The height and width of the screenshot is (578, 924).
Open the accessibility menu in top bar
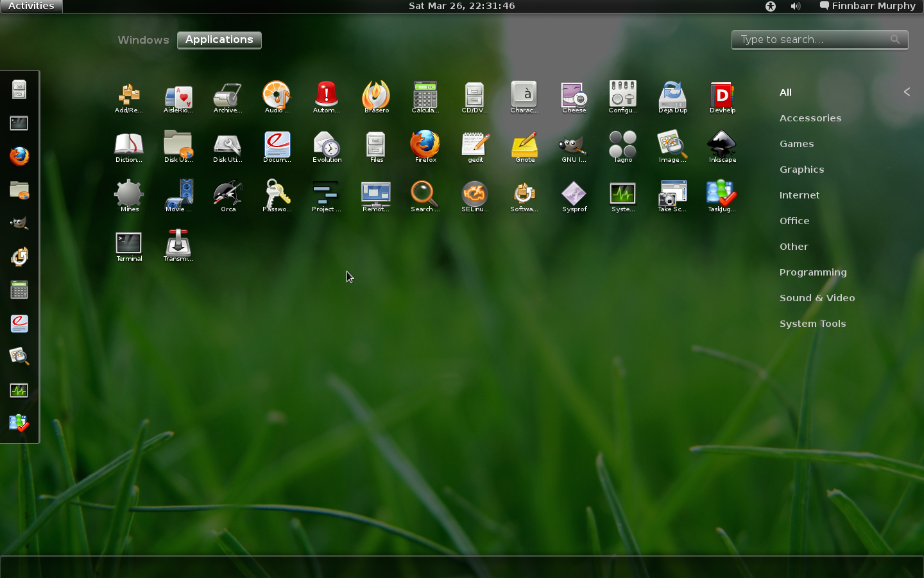[771, 6]
